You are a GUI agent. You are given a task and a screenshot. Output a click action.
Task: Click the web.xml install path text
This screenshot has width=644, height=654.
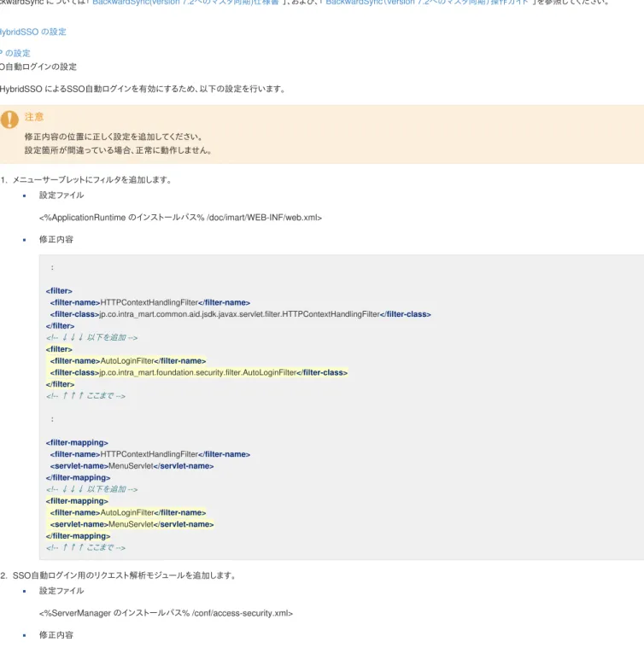pyautogui.click(x=180, y=218)
